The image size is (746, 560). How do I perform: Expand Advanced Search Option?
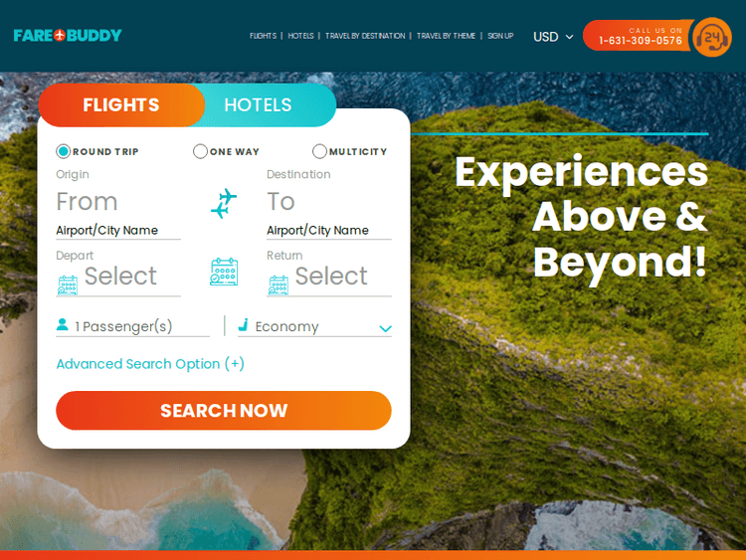point(150,364)
